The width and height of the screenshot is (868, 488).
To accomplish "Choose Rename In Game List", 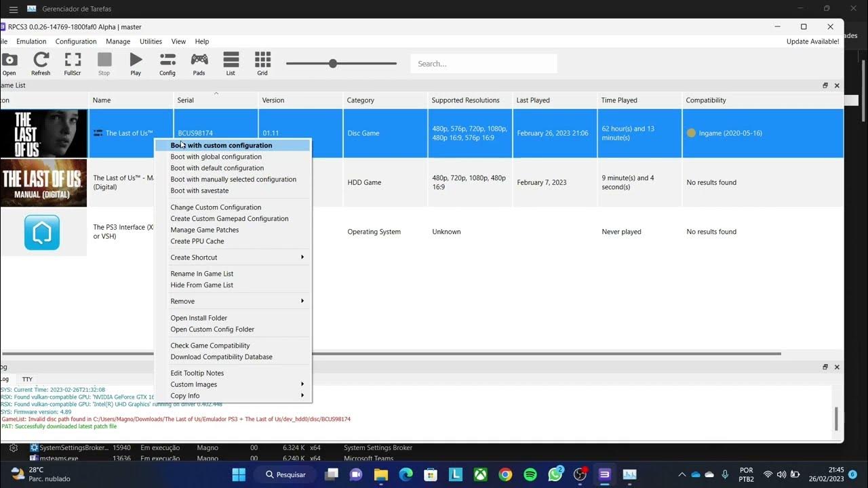I will [x=233, y=274].
